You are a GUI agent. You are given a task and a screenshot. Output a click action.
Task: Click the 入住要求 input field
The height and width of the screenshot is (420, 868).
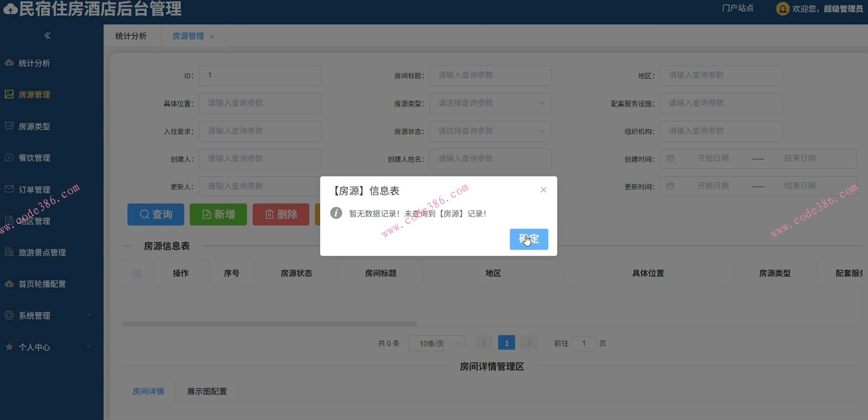click(x=260, y=131)
